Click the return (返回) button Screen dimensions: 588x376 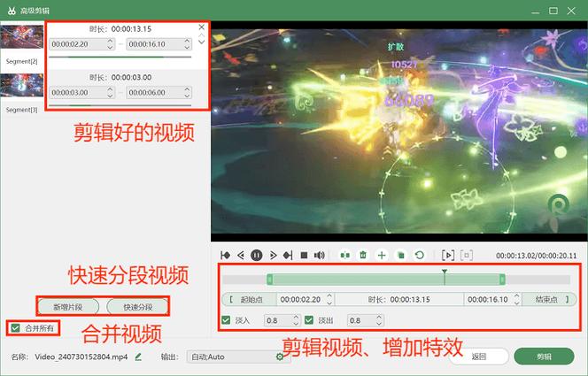(479, 357)
